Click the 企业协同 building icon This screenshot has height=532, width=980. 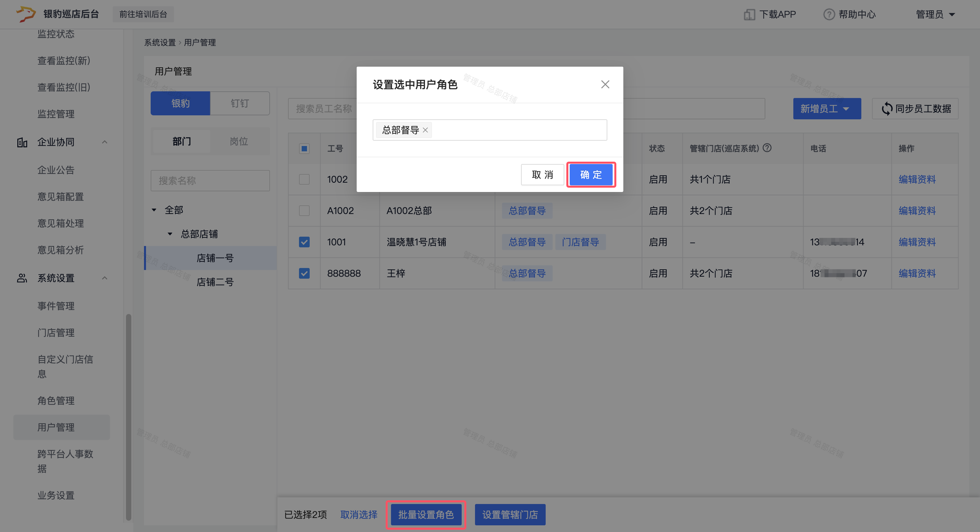coord(22,142)
